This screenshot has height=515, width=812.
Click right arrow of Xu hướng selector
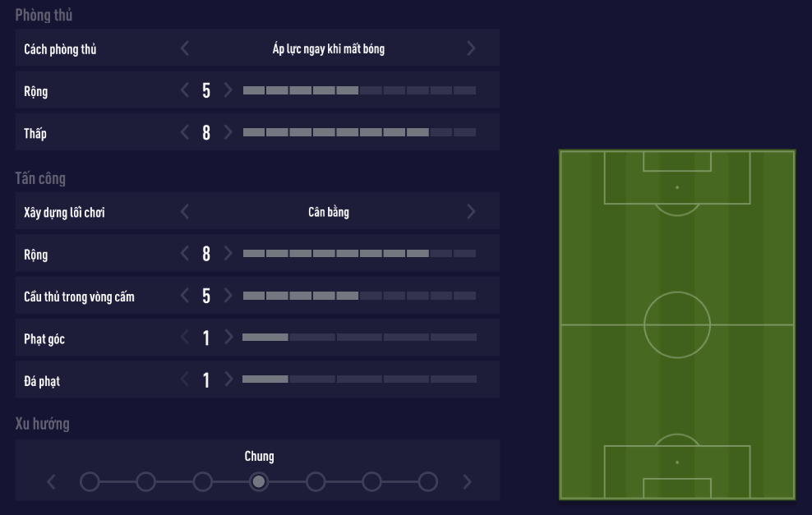tap(468, 481)
